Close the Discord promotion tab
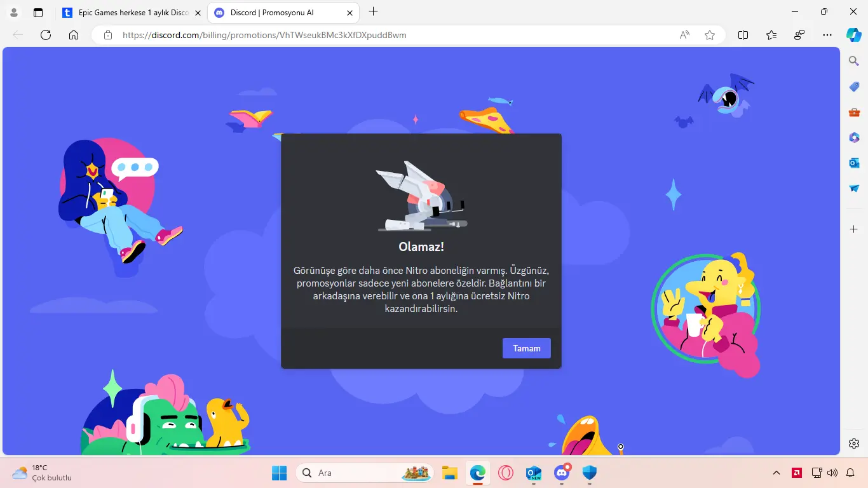The width and height of the screenshot is (868, 488). click(x=349, y=12)
